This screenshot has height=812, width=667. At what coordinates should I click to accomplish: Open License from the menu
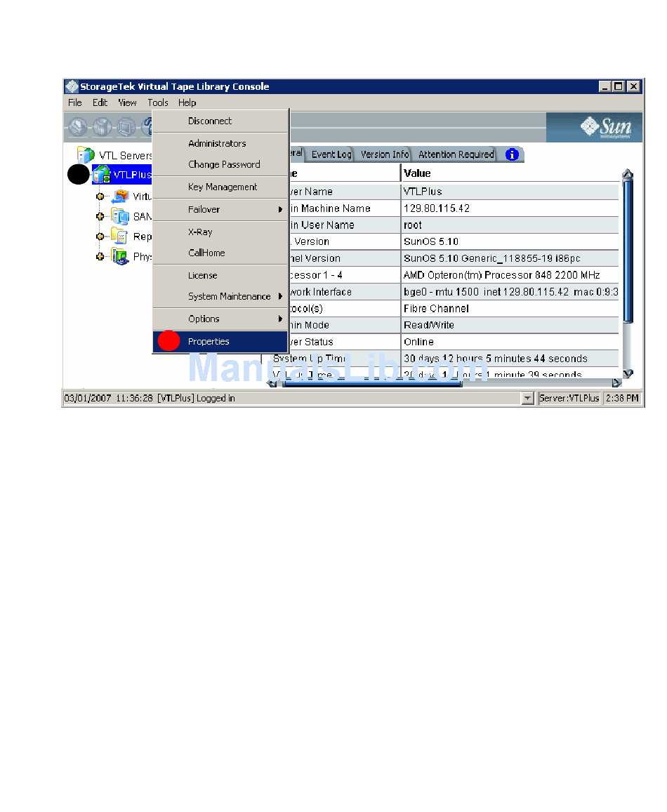220,276
